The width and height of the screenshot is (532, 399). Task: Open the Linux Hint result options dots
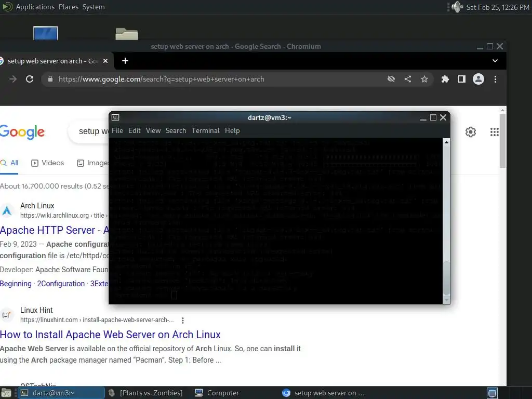[183, 320]
